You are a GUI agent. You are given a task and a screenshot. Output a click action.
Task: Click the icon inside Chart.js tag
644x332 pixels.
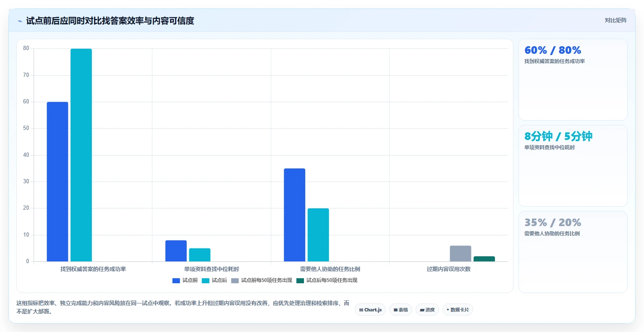[361, 310]
